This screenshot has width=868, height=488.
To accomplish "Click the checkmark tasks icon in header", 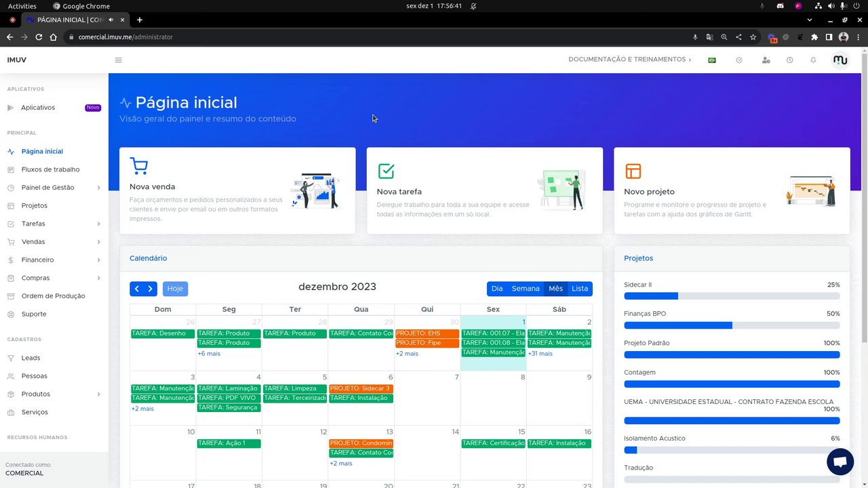I will pyautogui.click(x=739, y=60).
